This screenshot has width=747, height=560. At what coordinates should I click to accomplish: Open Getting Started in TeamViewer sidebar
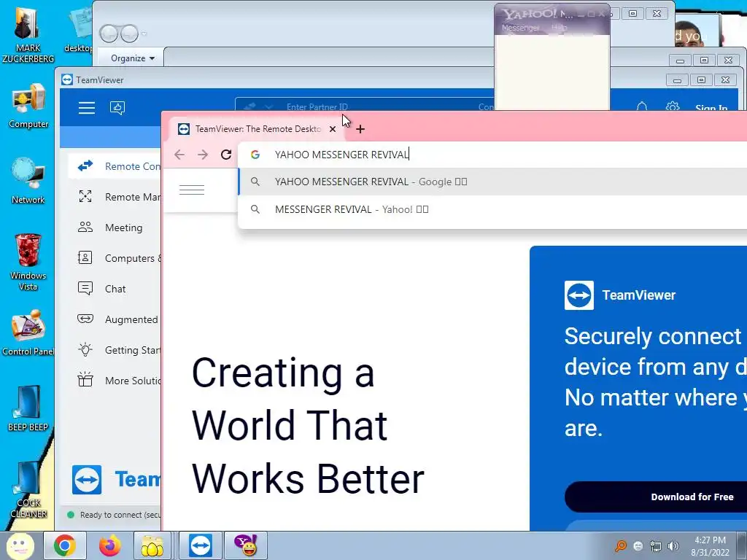click(115, 350)
